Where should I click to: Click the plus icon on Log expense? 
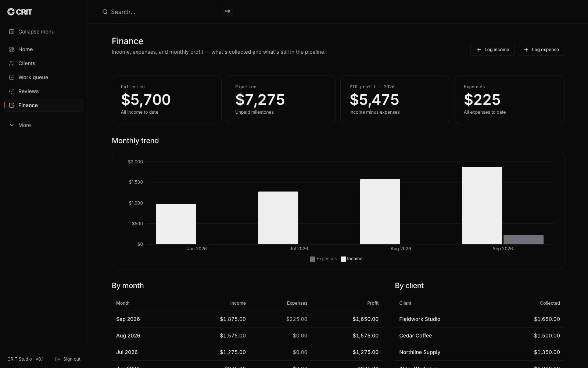point(526,50)
